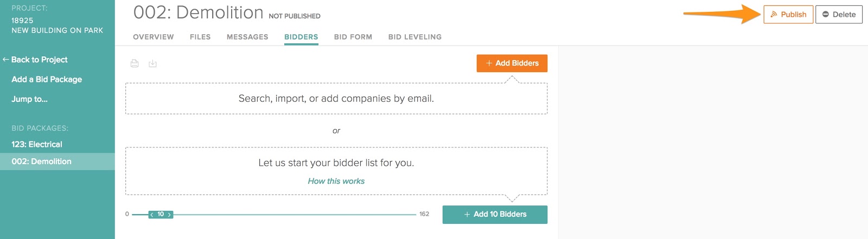This screenshot has height=239, width=868.
Task: Click the orange Add Bidders button
Action: tap(512, 63)
